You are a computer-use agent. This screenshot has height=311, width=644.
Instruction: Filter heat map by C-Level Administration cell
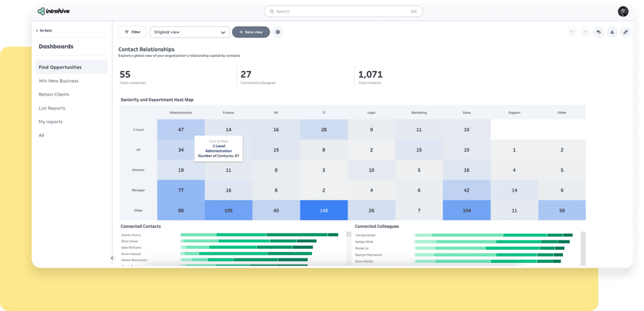pos(180,129)
